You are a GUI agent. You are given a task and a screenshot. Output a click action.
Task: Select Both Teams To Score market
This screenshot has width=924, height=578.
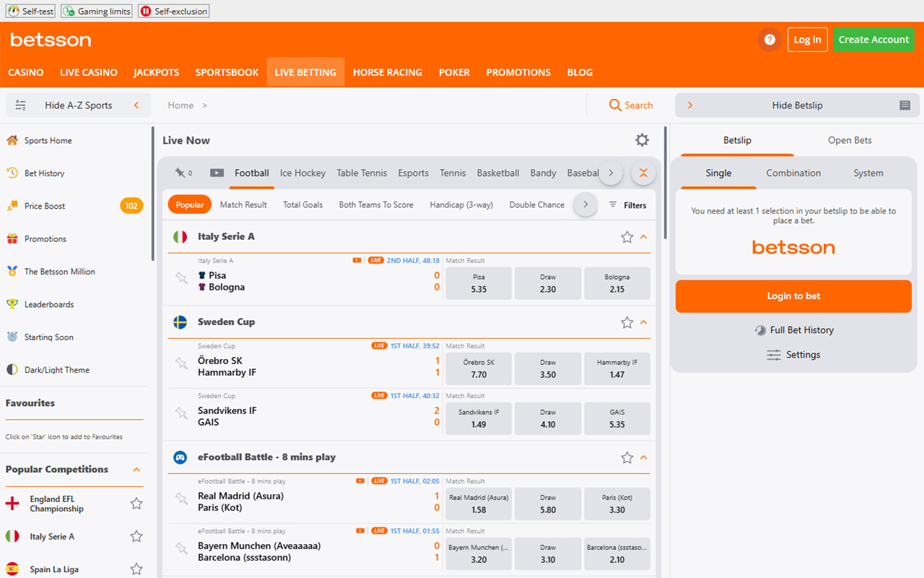click(x=376, y=204)
